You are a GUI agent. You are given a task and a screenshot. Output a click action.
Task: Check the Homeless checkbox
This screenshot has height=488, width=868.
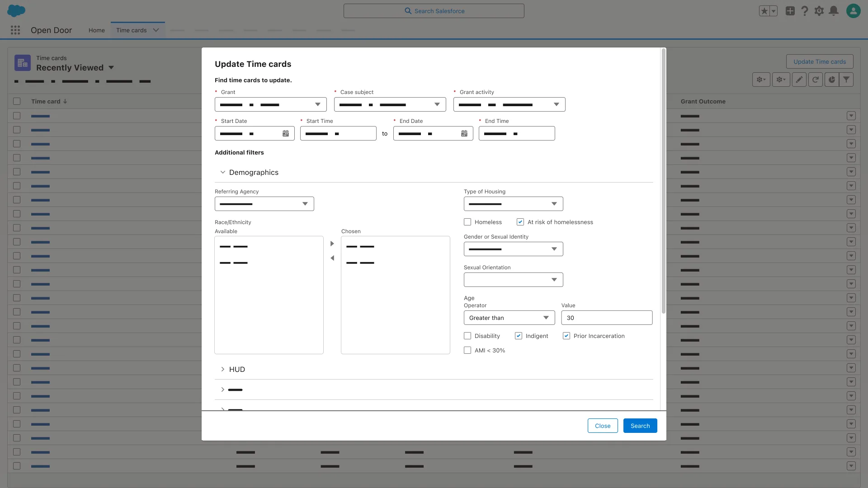tap(467, 222)
